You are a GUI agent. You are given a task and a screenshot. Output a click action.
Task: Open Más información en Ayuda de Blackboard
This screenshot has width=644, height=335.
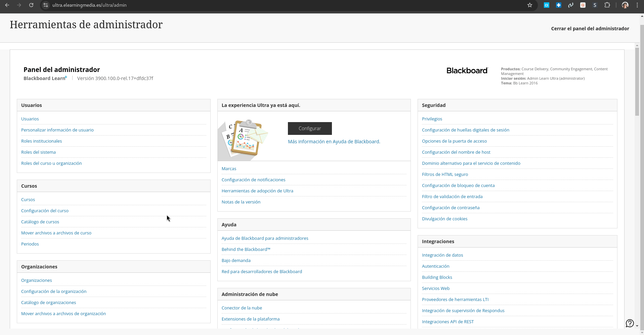[334, 142]
